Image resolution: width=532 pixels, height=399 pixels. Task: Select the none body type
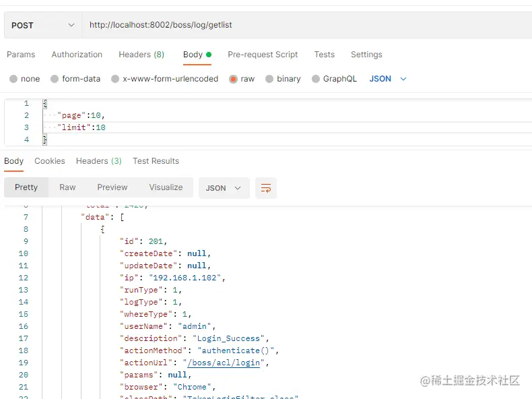(25, 79)
